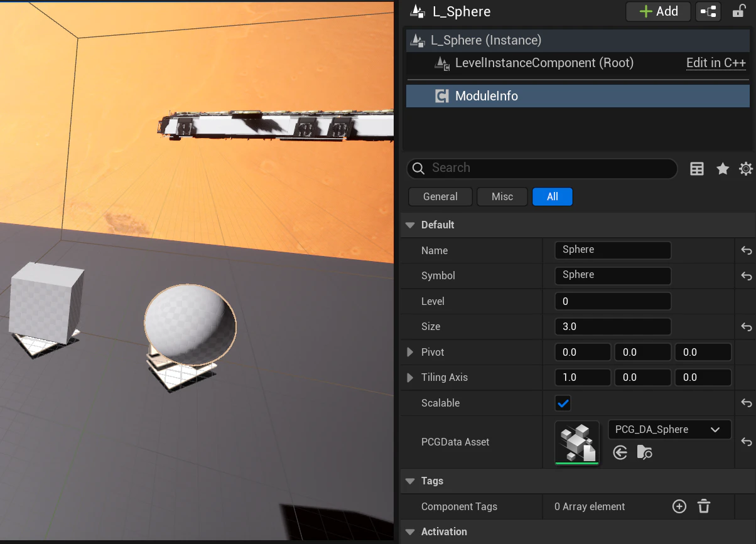Remove all Component Tags with trash icon

(x=704, y=506)
